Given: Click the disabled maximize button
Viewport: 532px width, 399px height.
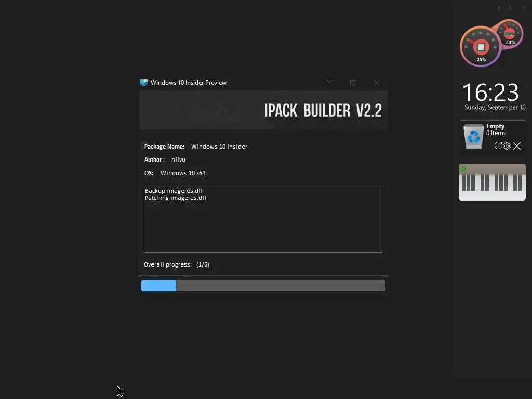Looking at the screenshot, I should (x=353, y=83).
